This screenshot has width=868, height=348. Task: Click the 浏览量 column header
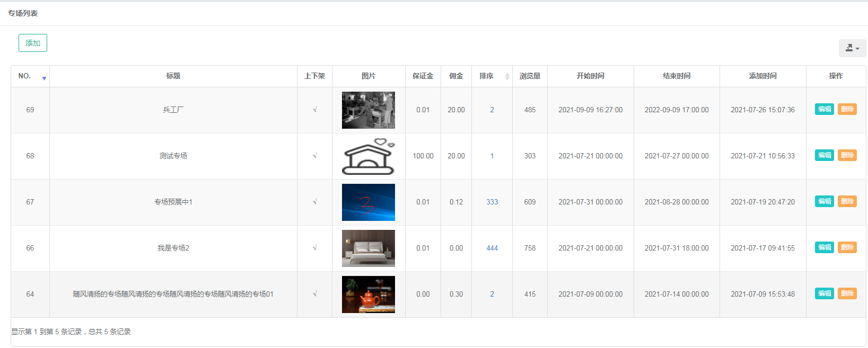click(x=530, y=76)
